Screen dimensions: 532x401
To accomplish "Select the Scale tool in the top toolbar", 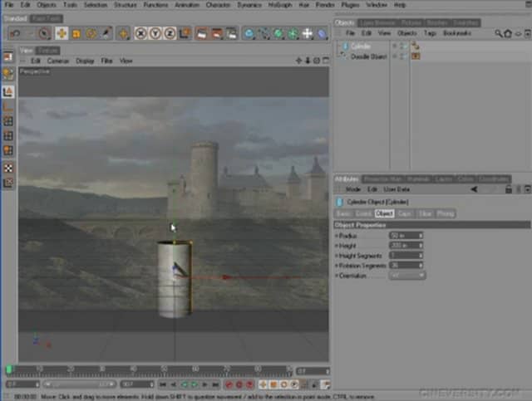I will coord(76,33).
